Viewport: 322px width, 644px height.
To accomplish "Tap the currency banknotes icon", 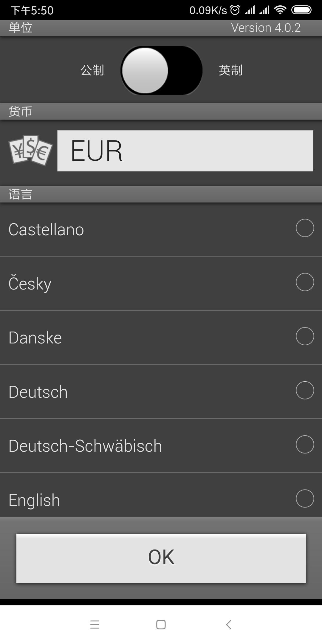I will point(31,151).
